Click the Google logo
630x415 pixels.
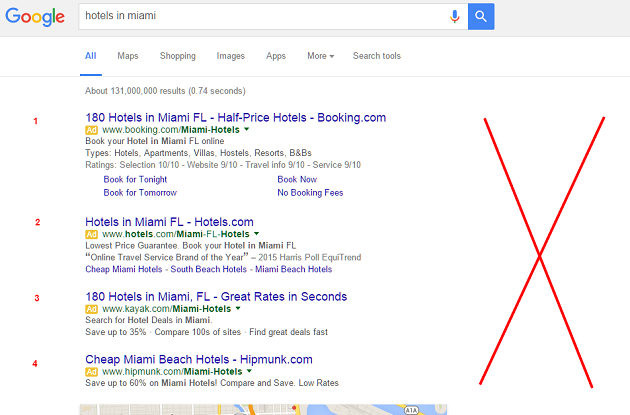tap(35, 17)
